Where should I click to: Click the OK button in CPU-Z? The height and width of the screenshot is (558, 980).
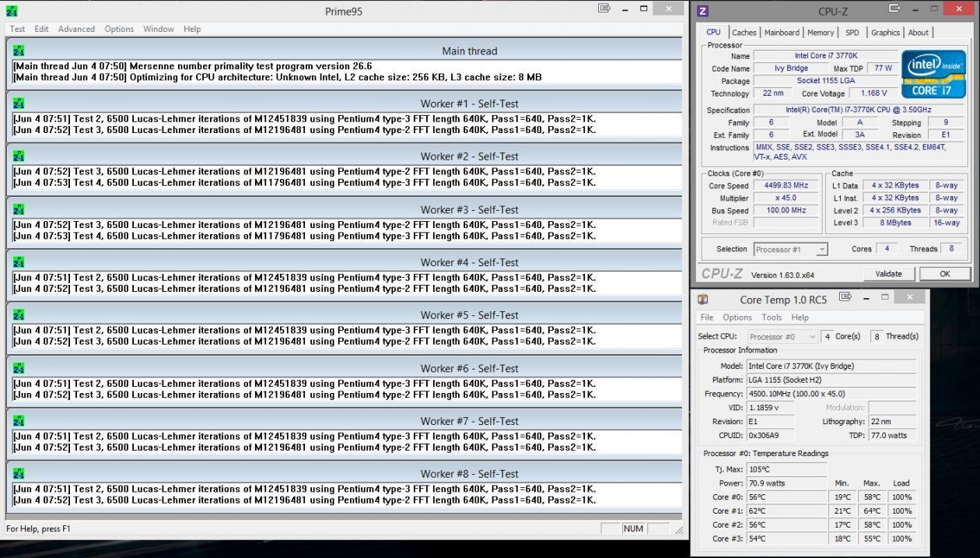[945, 273]
